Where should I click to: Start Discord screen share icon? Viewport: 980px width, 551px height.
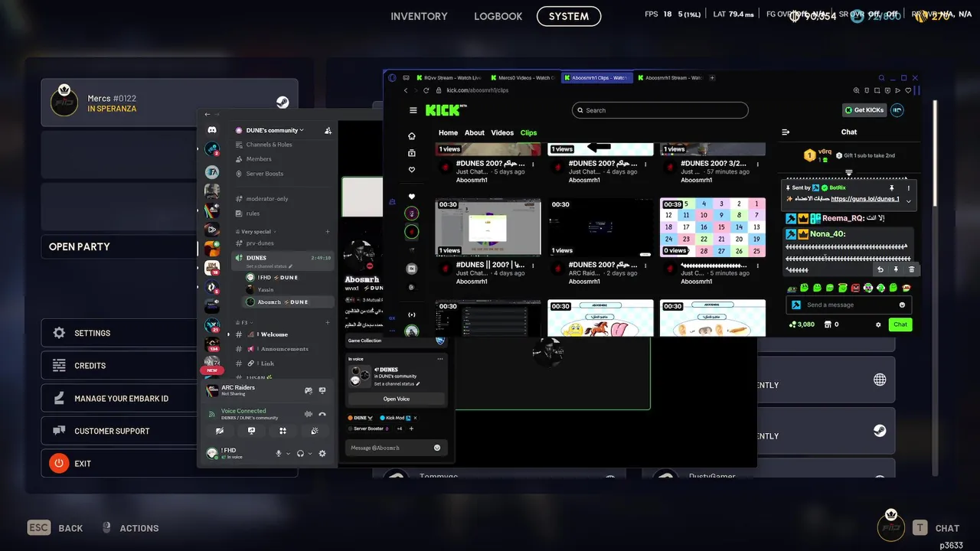tap(251, 431)
